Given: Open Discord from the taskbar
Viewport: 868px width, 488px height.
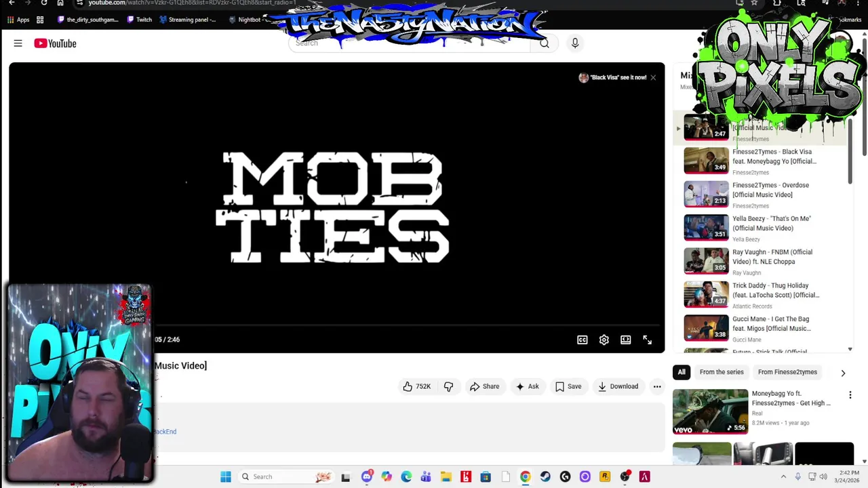Looking at the screenshot, I should [x=367, y=477].
